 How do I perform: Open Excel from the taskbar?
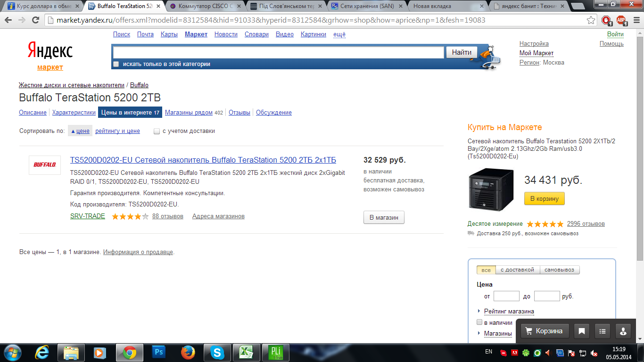[246, 352]
